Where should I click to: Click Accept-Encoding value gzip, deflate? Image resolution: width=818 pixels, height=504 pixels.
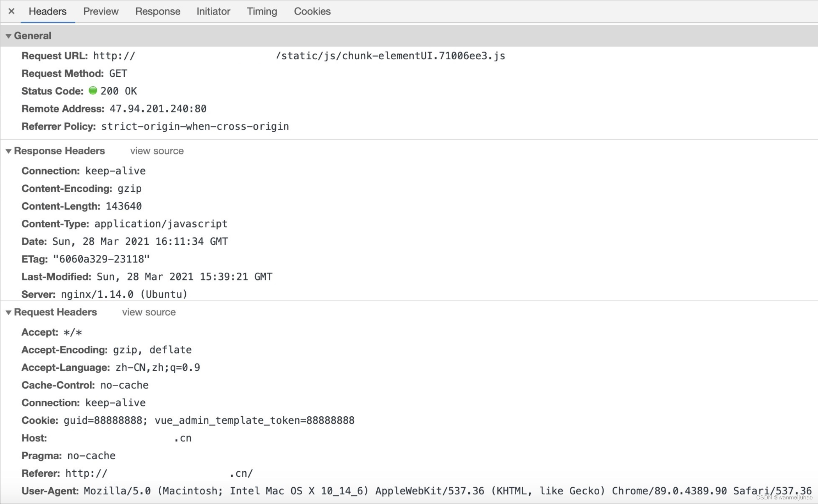tap(152, 350)
